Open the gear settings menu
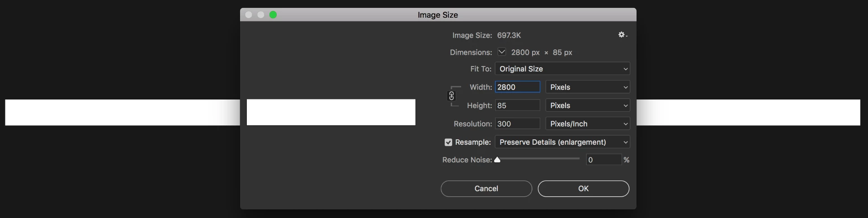This screenshot has height=218, width=868. 623,35
